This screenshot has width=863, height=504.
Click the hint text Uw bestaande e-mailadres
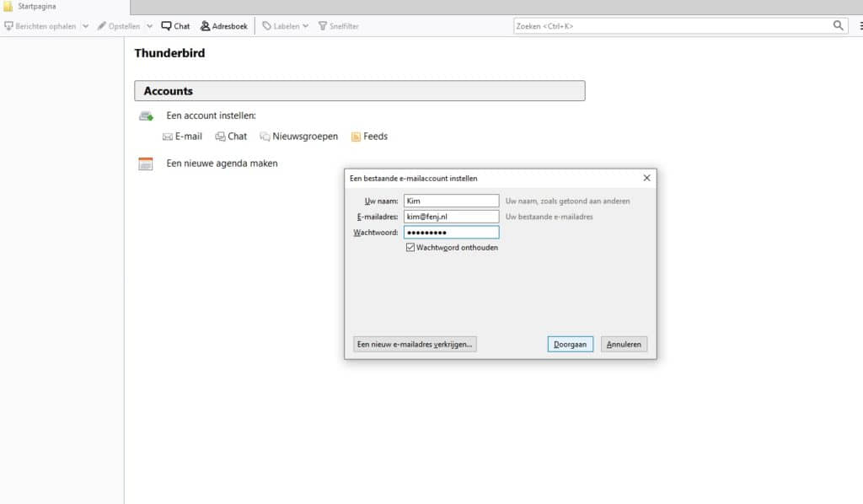tap(549, 217)
